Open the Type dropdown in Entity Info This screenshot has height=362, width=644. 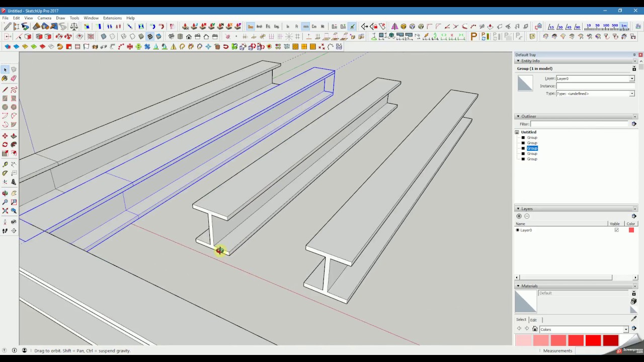[x=632, y=94]
